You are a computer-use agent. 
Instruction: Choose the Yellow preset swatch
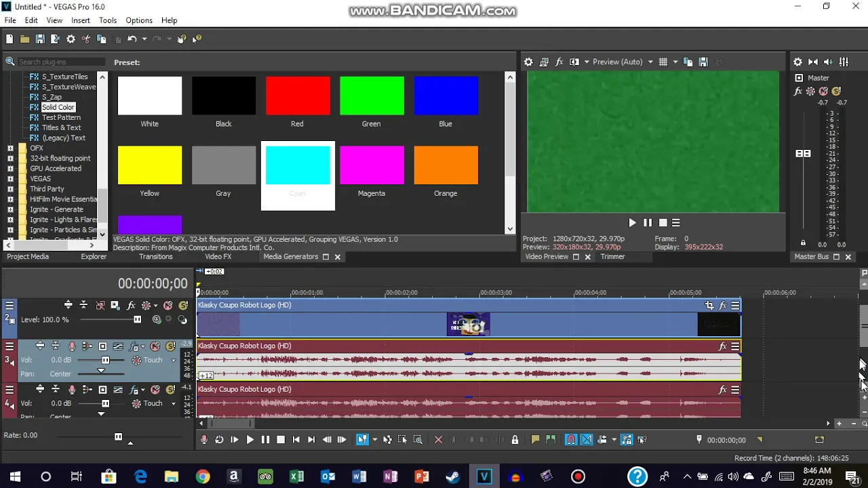click(150, 165)
